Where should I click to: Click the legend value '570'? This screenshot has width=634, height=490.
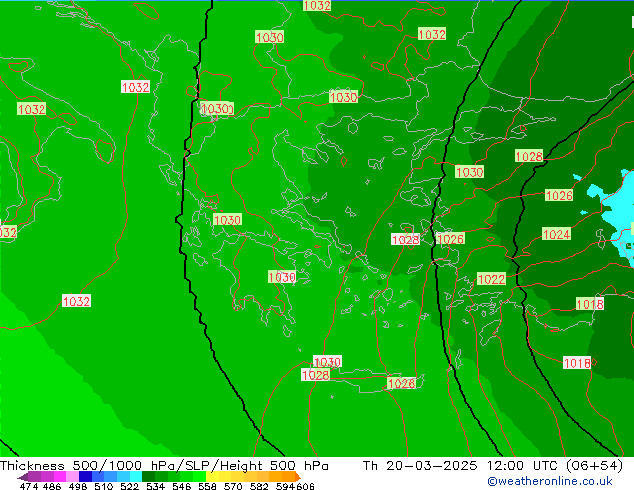pos(233,486)
